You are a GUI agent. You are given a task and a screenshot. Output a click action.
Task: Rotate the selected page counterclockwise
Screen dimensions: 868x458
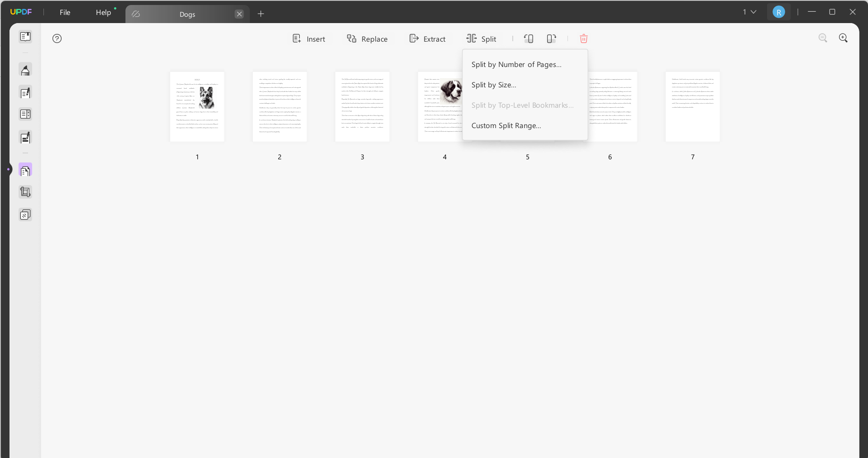[x=528, y=38]
